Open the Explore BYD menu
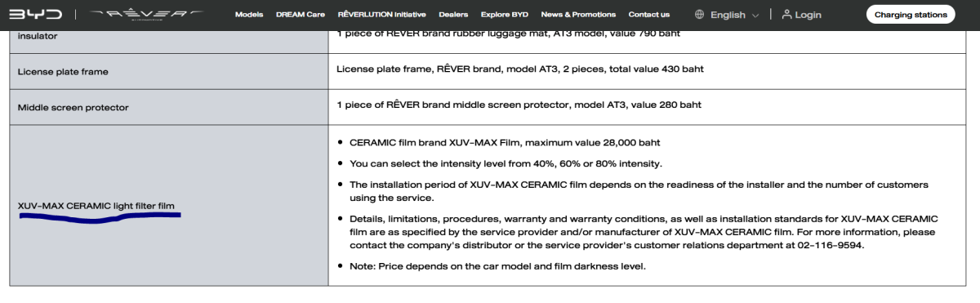 coord(505,15)
